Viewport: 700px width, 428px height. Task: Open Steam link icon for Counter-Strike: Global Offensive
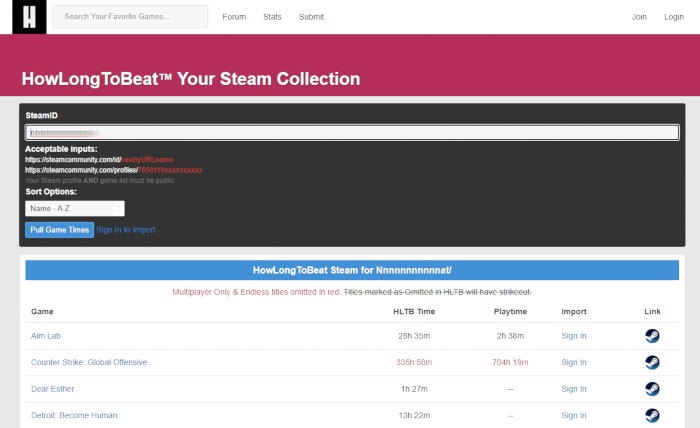[652, 362]
